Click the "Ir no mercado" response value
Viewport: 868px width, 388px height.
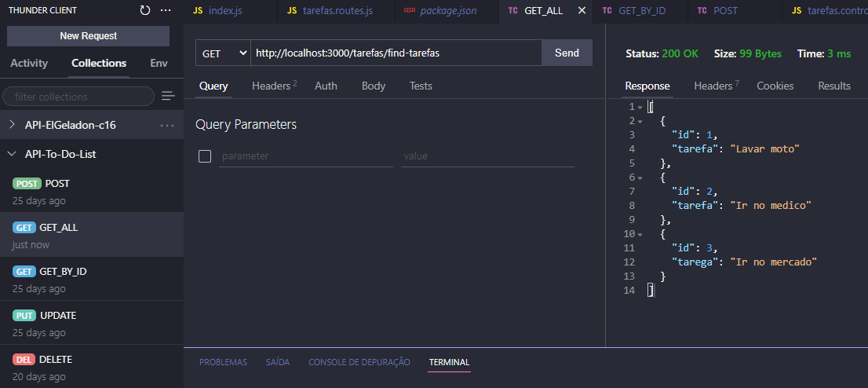pos(773,262)
